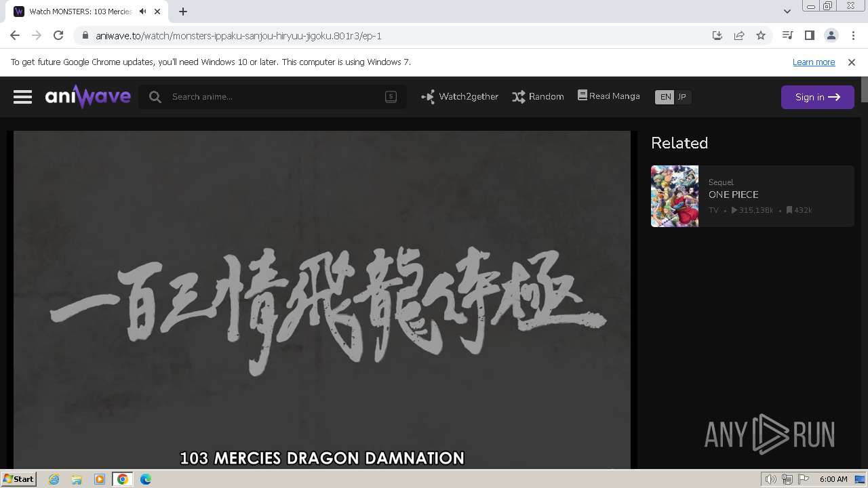Click the Chrome taskbar icon
The width and height of the screenshot is (868, 488).
[x=123, y=479]
